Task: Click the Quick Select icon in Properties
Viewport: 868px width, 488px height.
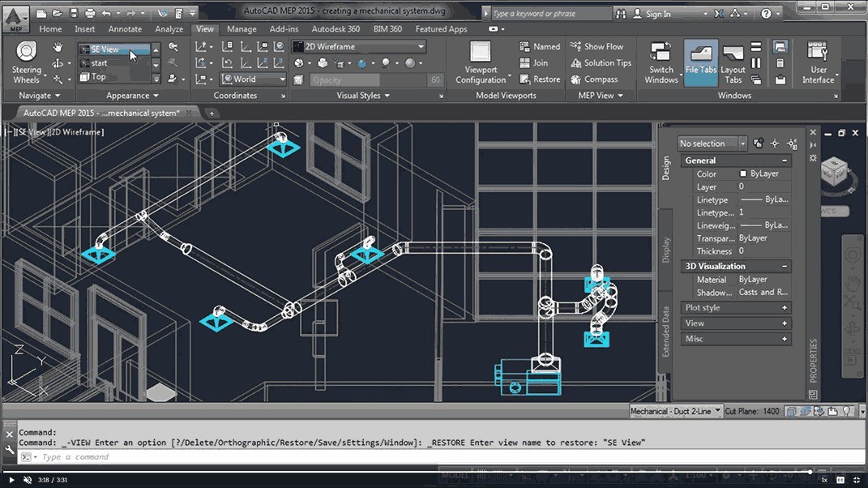Action: 792,144
